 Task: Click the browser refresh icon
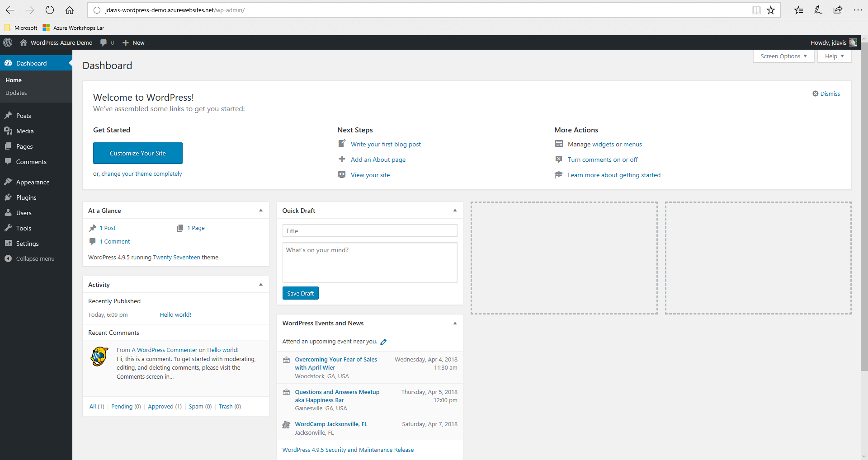point(50,10)
